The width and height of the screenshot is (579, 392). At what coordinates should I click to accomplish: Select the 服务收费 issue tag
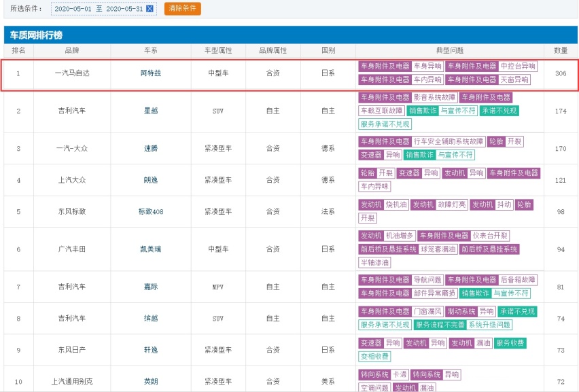[x=510, y=343]
